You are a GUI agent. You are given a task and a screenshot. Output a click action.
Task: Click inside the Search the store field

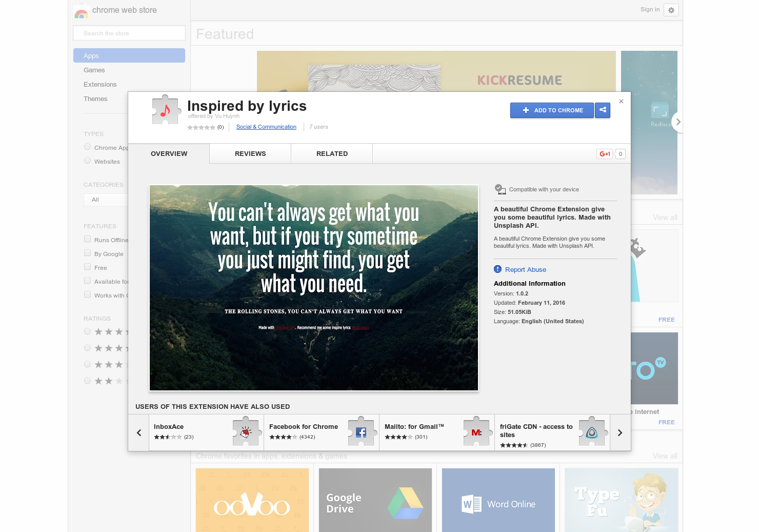(x=129, y=32)
